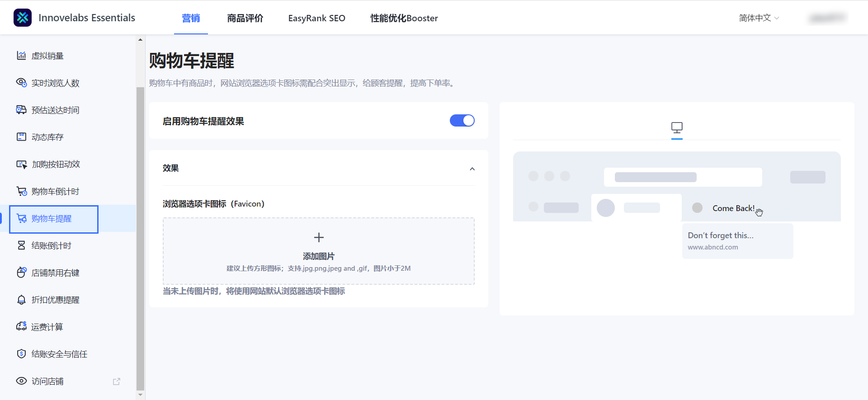Click the 购物车倒计时 cart icon
The height and width of the screenshot is (400, 868).
tap(21, 191)
